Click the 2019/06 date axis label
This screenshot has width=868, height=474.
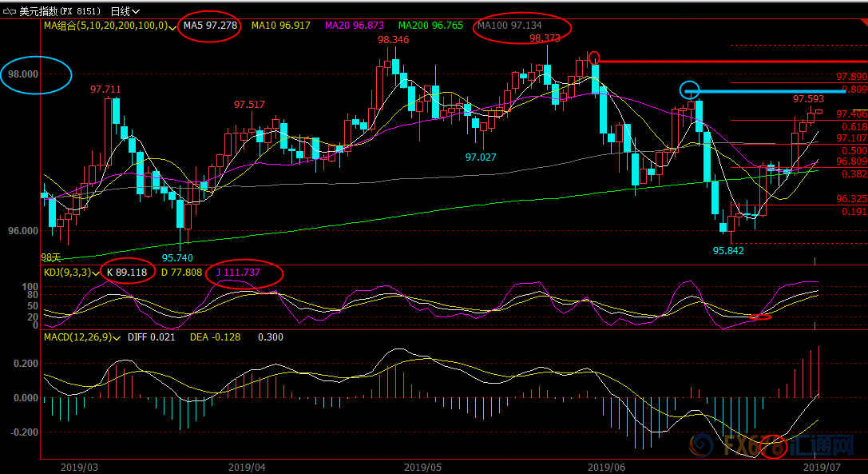coord(606,468)
